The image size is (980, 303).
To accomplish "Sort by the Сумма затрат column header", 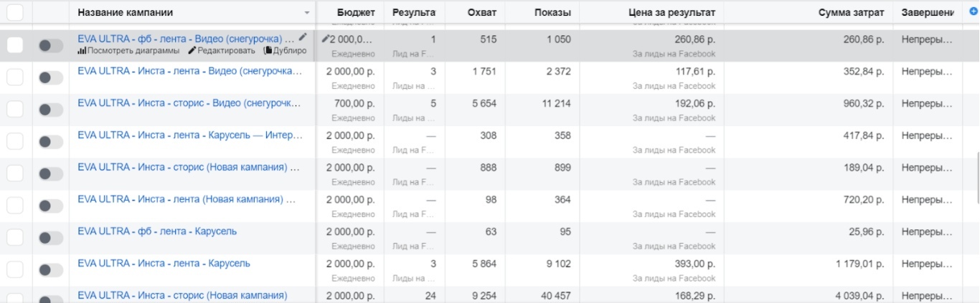I will coord(851,13).
